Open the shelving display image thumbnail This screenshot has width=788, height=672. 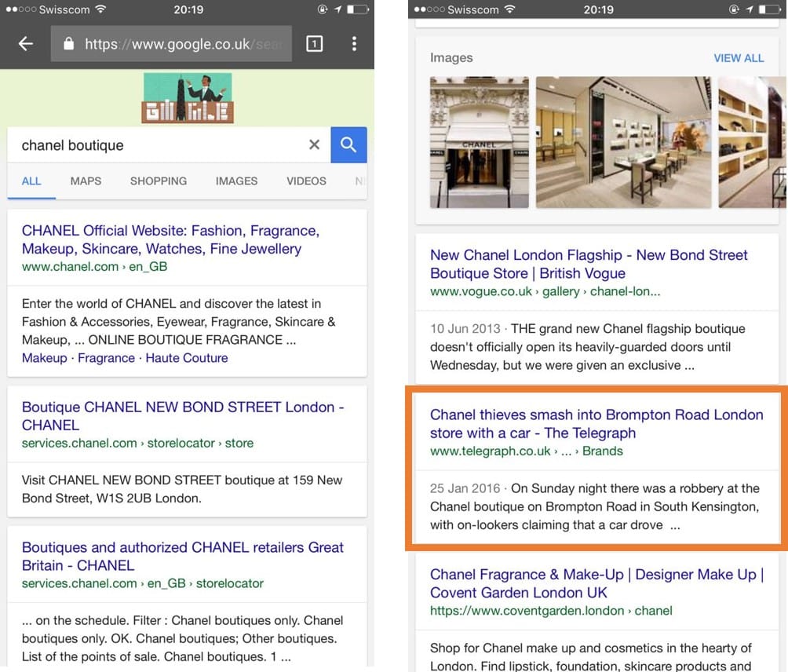point(752,142)
